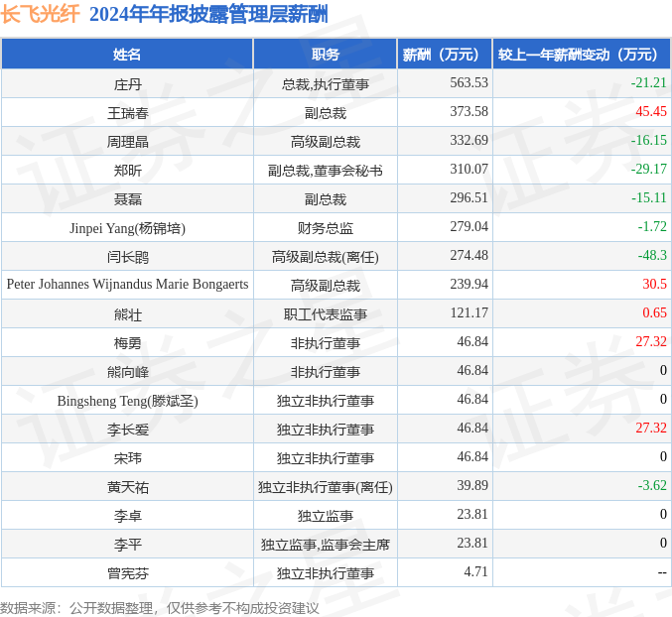Click the name 熊壮
The width and height of the screenshot is (672, 617).
[127, 314]
